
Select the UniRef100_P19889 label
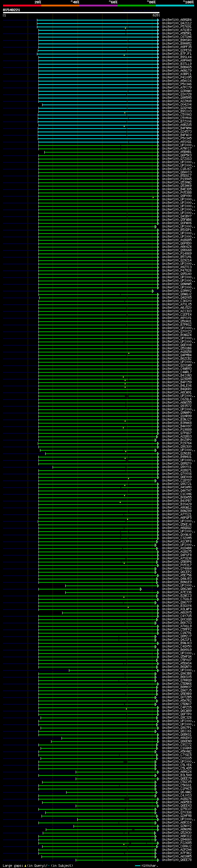click(176, 430)
